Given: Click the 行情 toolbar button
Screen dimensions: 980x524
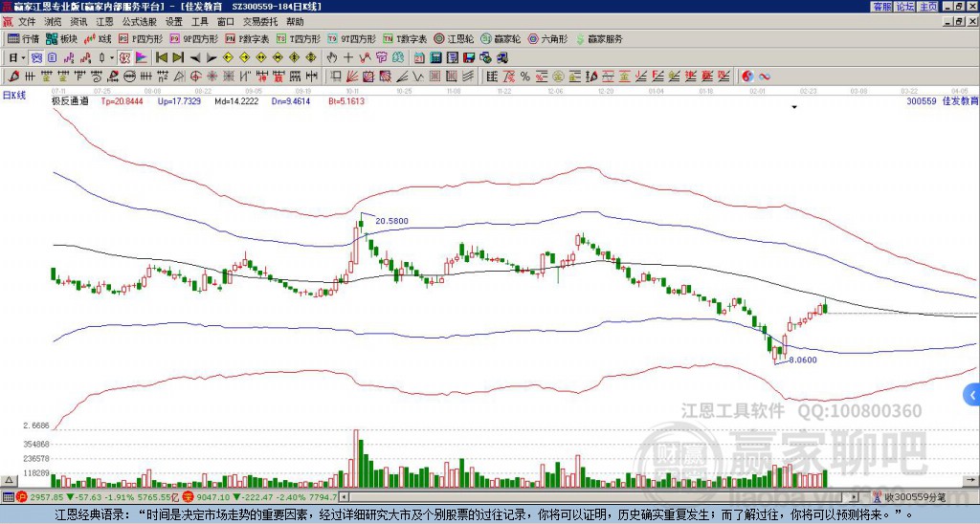Looking at the screenshot, I should coord(24,38).
